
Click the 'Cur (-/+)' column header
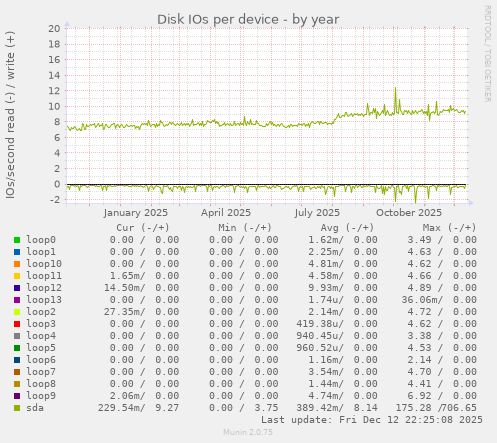143,228
